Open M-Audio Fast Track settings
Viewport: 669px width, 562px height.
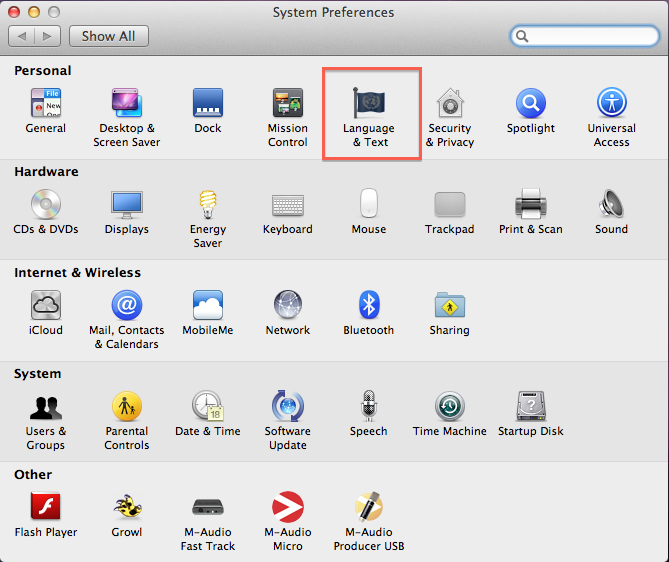pos(208,508)
